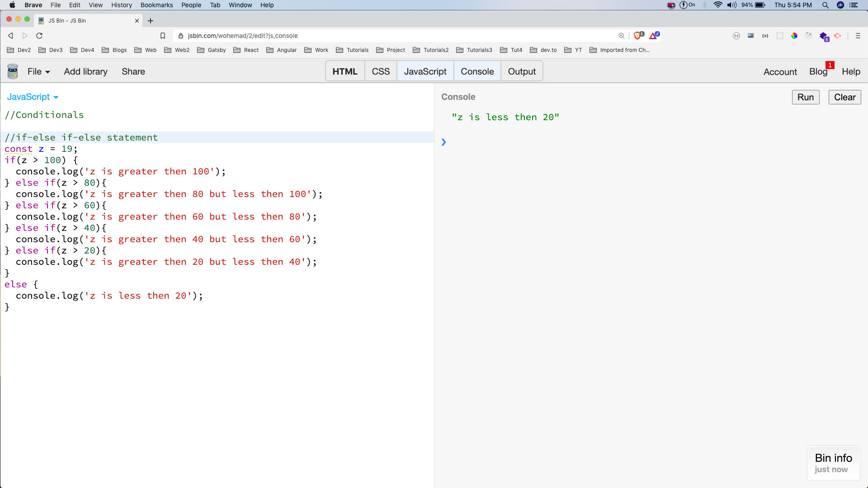
Task: Open the Window menu
Action: 241,5
